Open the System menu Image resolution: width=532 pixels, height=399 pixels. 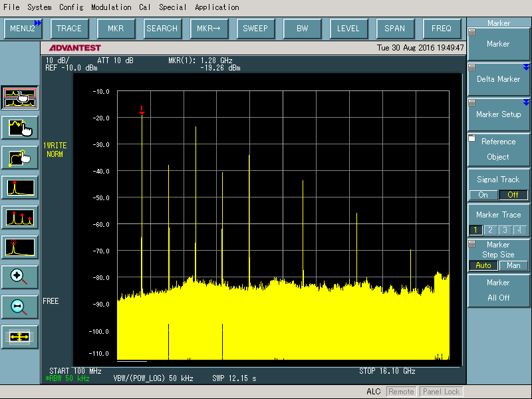tap(39, 7)
